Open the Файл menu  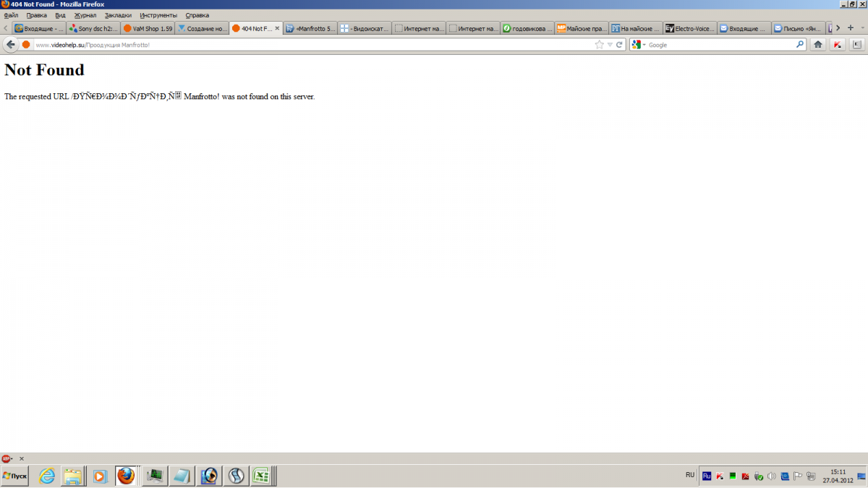click(x=11, y=15)
